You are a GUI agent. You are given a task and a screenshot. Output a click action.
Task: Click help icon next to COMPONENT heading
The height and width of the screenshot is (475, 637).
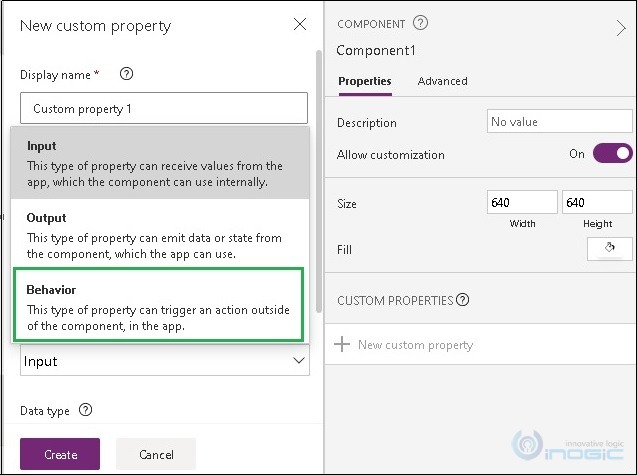tap(420, 23)
